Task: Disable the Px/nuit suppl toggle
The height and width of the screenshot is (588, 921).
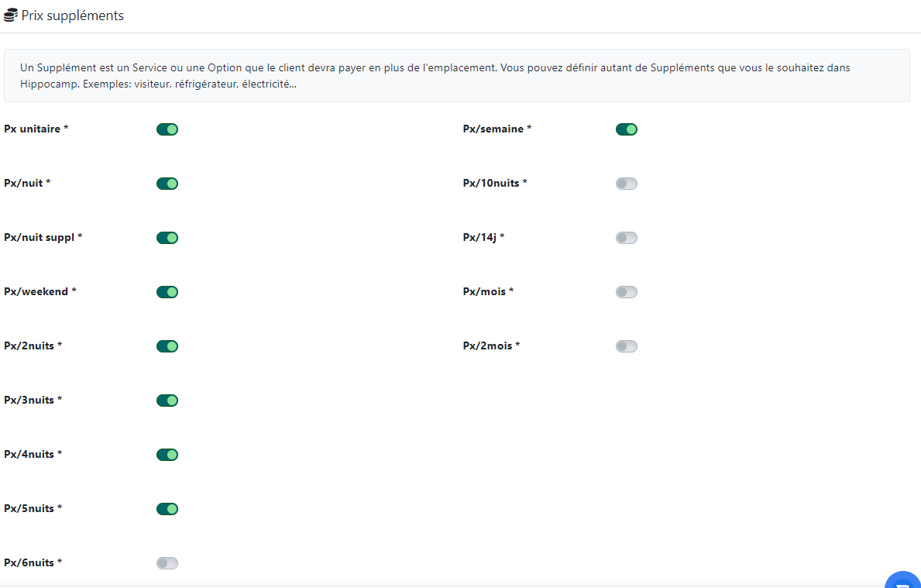Action: pos(167,238)
